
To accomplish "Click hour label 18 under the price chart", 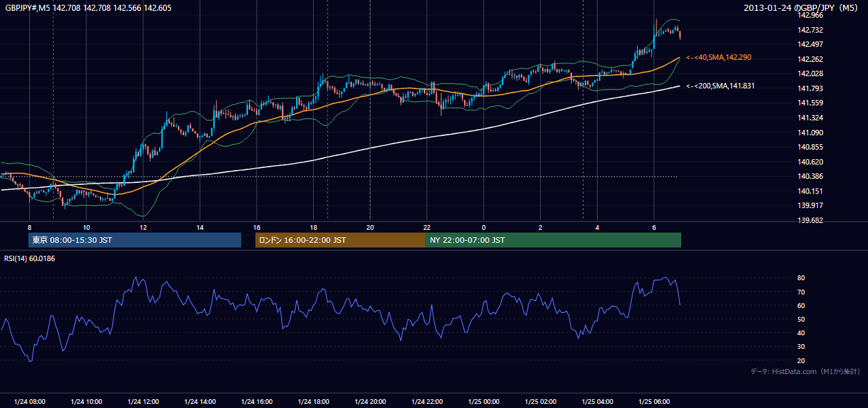I will click(x=313, y=227).
